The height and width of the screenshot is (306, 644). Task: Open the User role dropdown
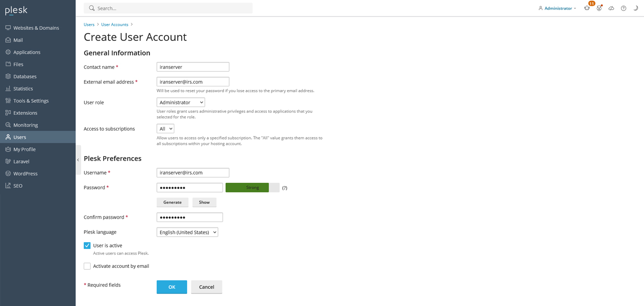click(181, 102)
